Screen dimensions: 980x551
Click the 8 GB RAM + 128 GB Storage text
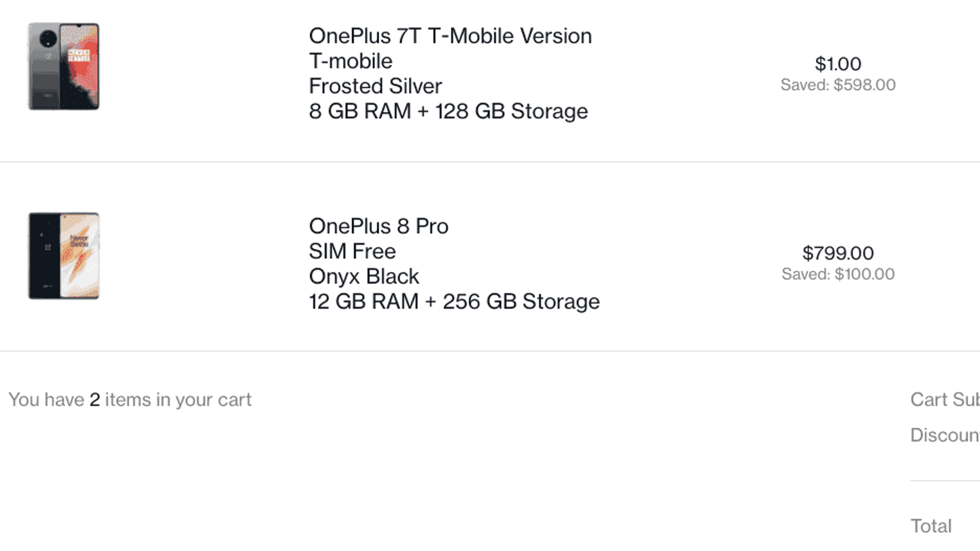[448, 111]
